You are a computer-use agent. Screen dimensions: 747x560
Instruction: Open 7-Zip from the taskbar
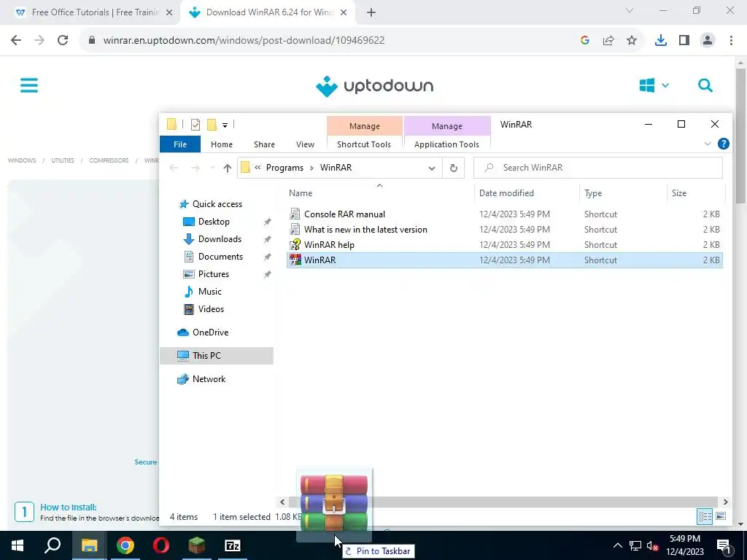tap(233, 545)
